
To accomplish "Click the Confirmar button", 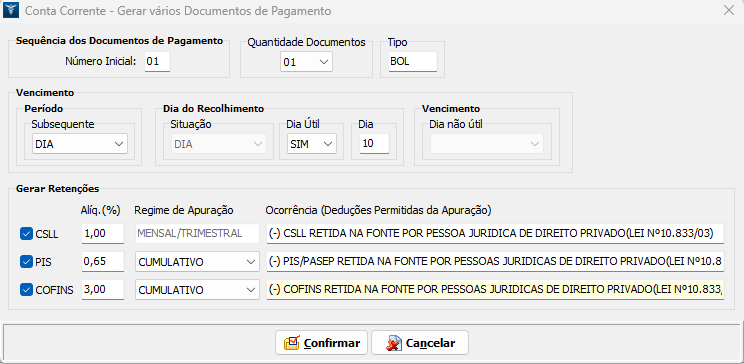I will pos(321,343).
